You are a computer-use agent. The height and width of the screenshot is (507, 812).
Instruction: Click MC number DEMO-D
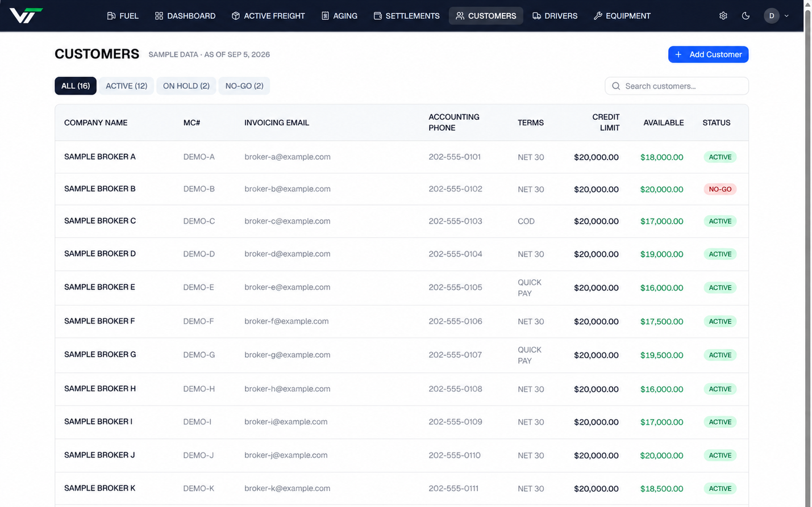click(199, 254)
